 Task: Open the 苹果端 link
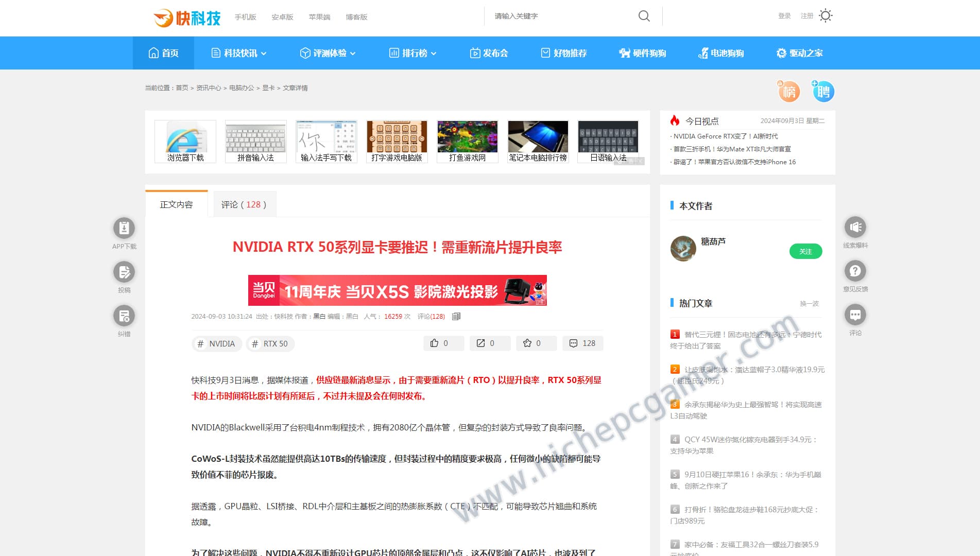319,17
